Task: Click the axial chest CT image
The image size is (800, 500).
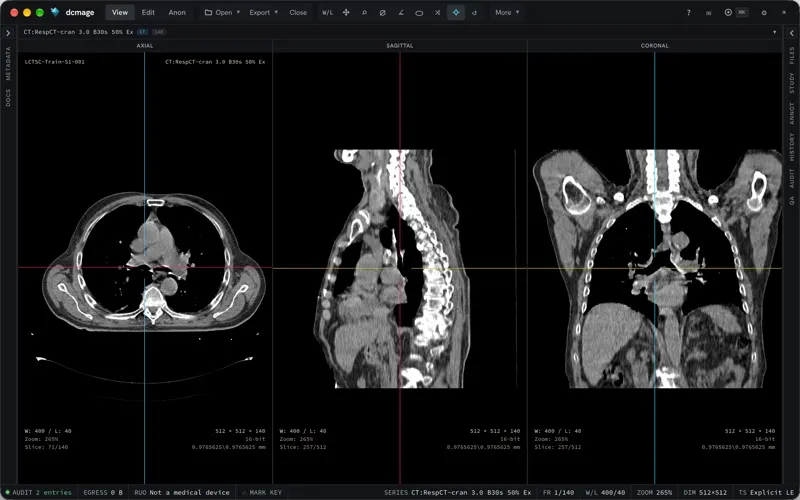Action: 154,261
